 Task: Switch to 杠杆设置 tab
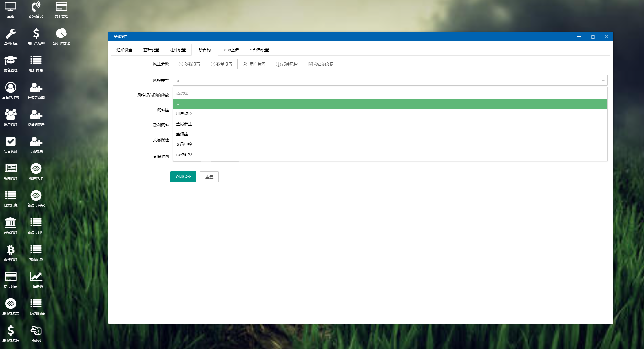tap(178, 50)
